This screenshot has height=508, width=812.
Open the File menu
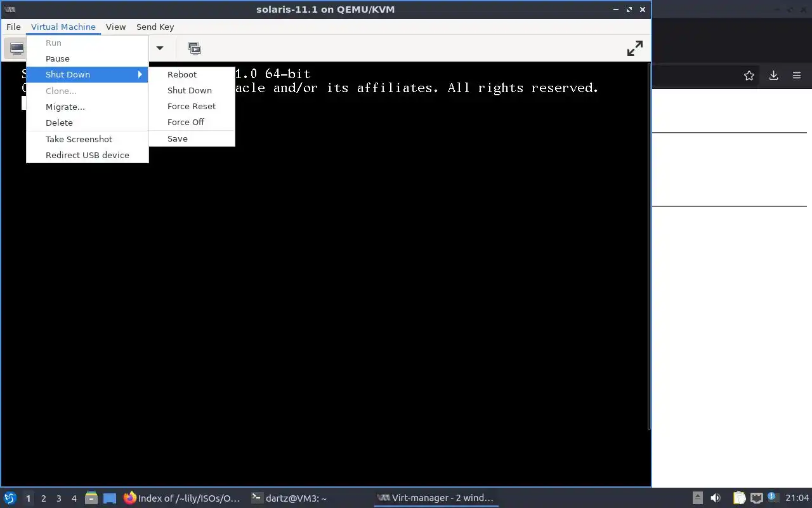point(13,27)
